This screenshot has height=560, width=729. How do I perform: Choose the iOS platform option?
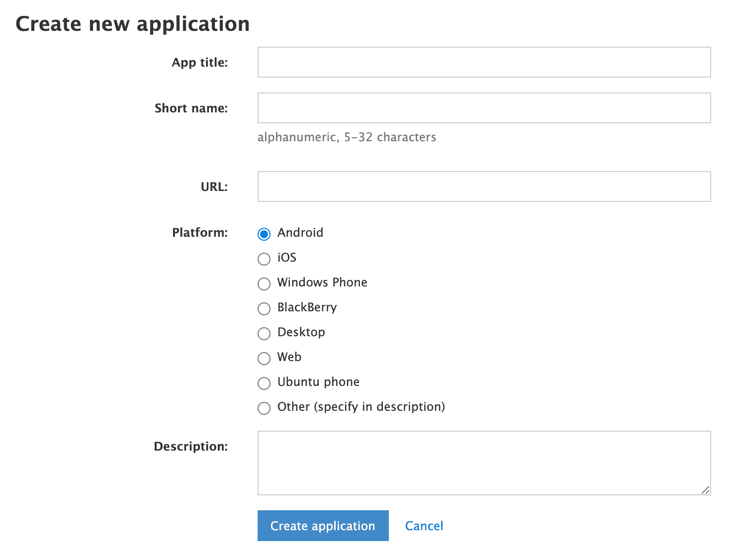(264, 259)
